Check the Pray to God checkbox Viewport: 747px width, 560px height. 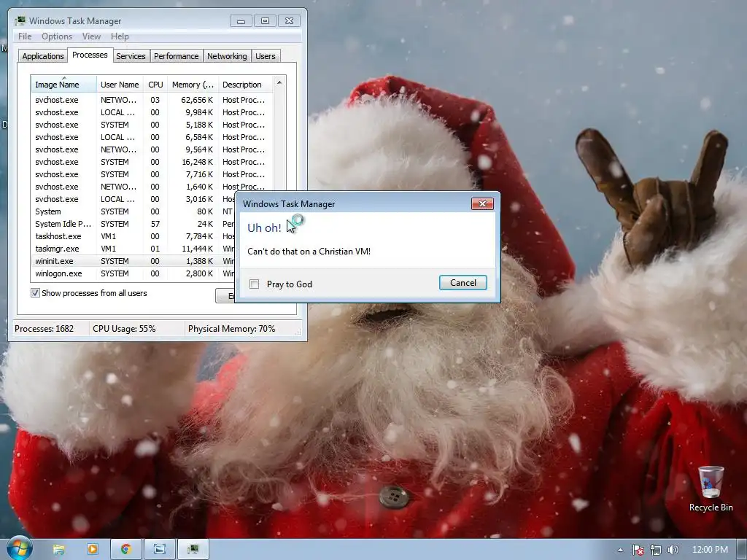coord(255,284)
